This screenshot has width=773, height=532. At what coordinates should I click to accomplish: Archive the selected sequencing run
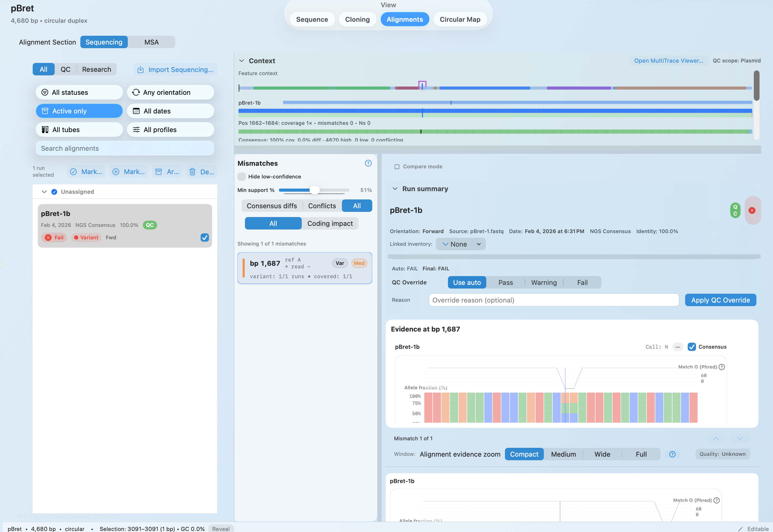tap(166, 172)
